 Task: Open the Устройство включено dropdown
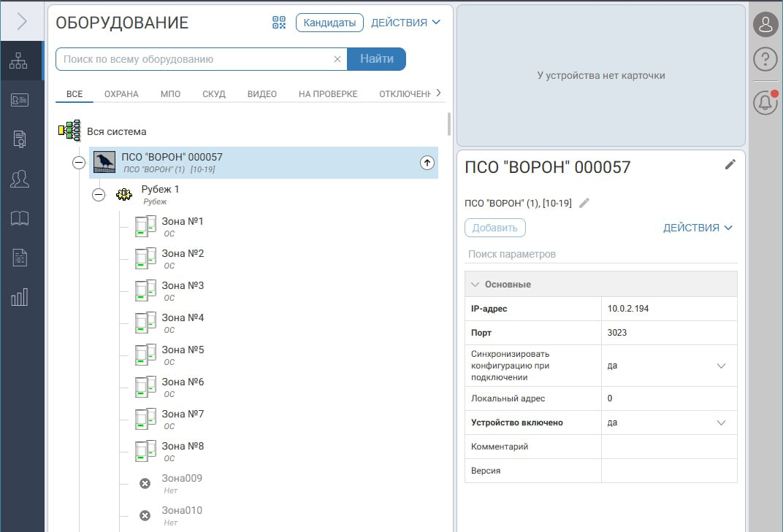[721, 423]
